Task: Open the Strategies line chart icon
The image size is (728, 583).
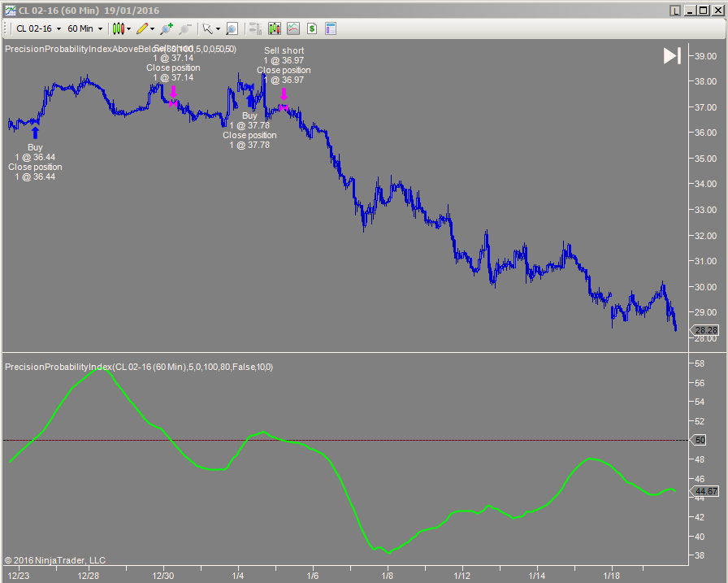Action: [292, 28]
